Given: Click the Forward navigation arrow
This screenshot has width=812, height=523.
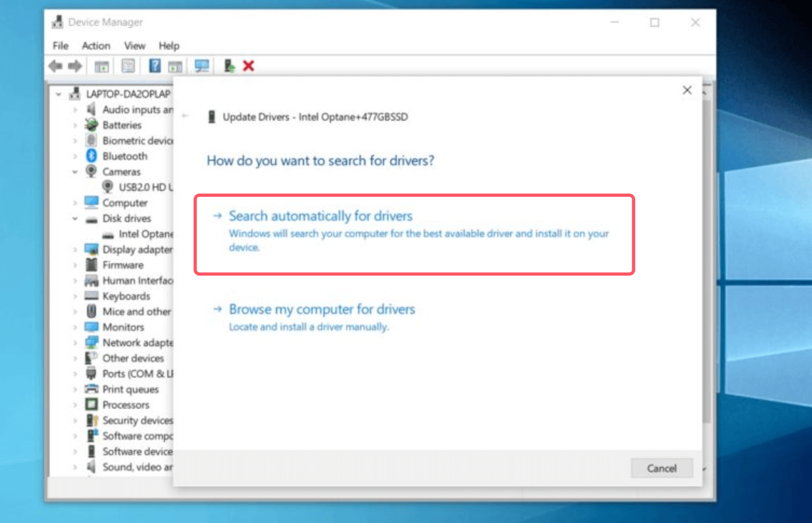Looking at the screenshot, I should pos(75,65).
